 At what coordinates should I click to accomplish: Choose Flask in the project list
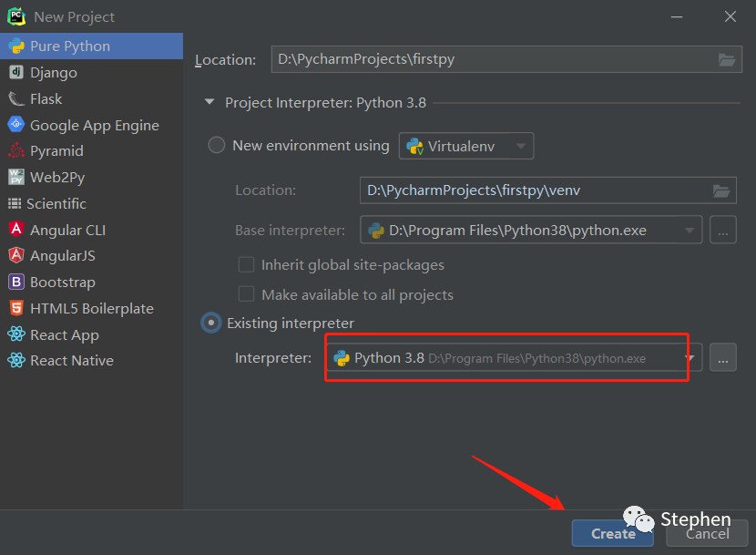pos(92,99)
